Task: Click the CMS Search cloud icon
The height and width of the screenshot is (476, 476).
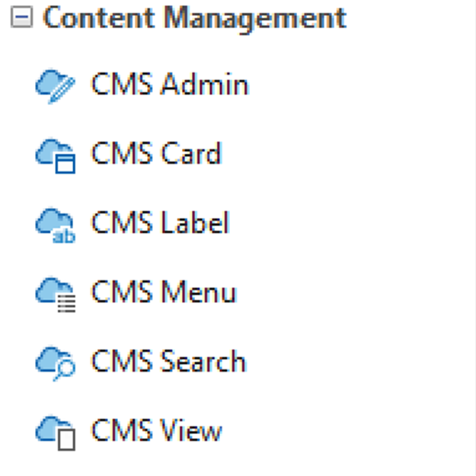Action: pos(56,364)
